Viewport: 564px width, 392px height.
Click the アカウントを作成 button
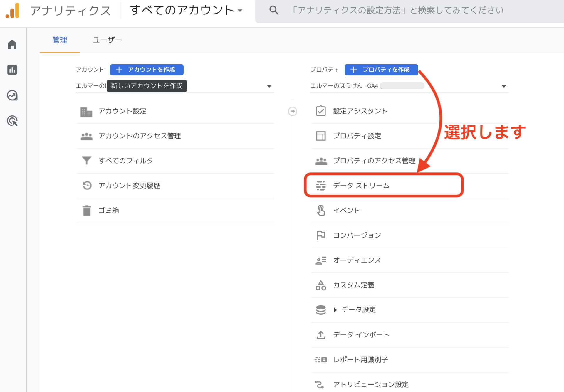[147, 70]
